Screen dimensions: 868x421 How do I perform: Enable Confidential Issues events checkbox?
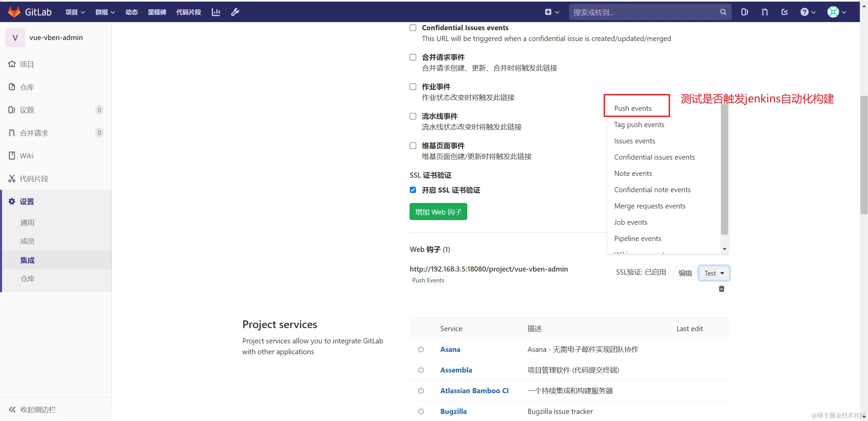(413, 28)
